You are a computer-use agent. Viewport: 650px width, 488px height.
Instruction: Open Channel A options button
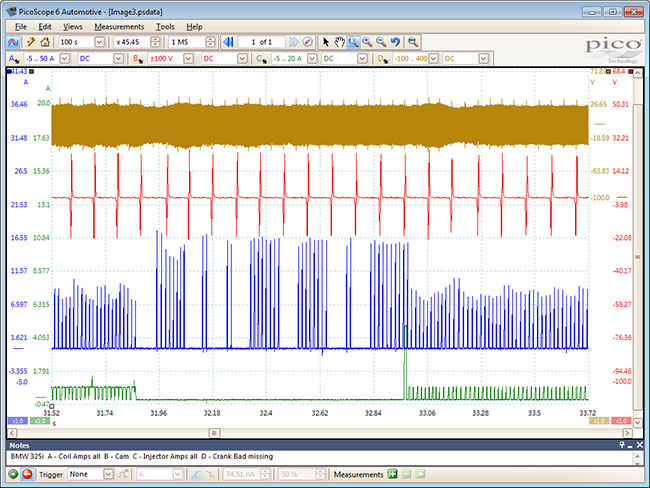(x=14, y=59)
